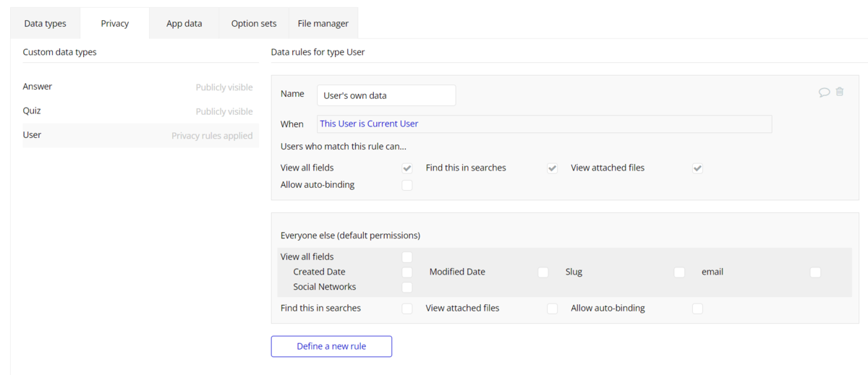This screenshot has width=868, height=375.
Task: Select the User data type
Action: pos(33,135)
